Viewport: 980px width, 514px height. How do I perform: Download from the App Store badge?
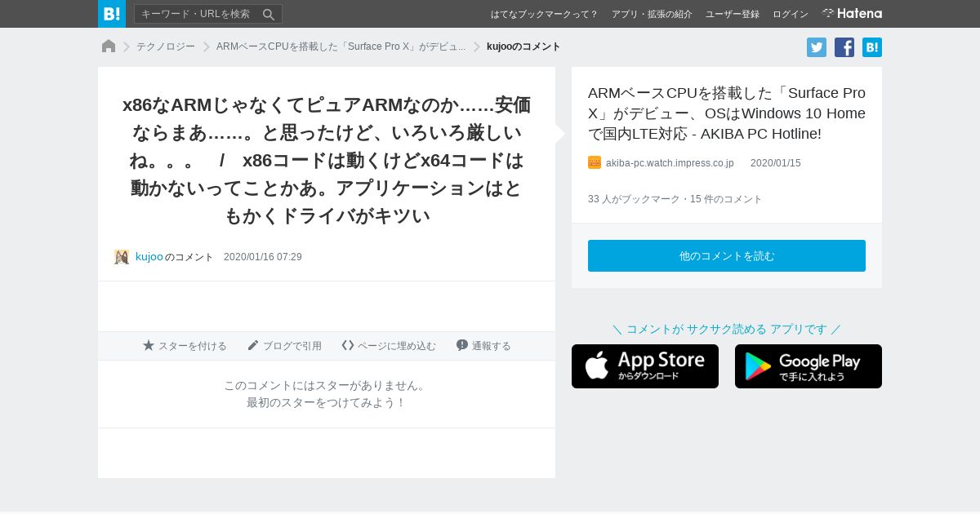point(645,366)
